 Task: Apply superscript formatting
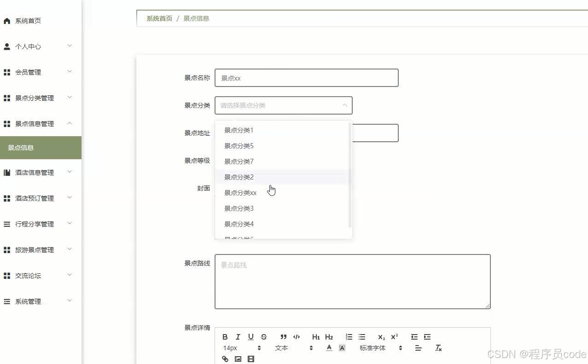(394, 337)
